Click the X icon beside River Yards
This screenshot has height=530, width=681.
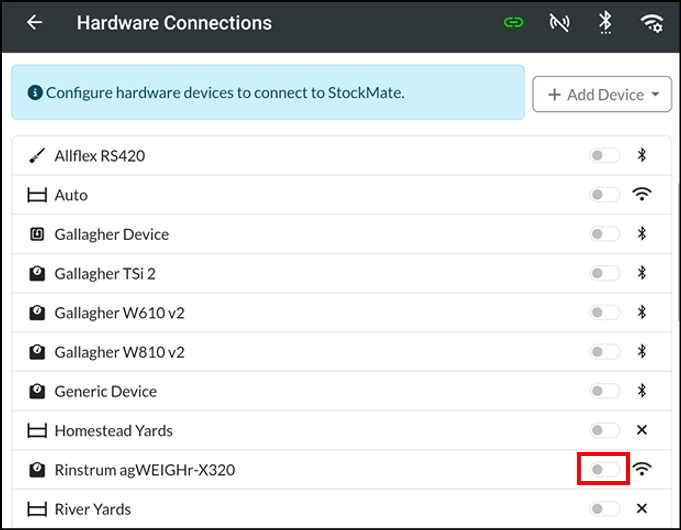641,508
